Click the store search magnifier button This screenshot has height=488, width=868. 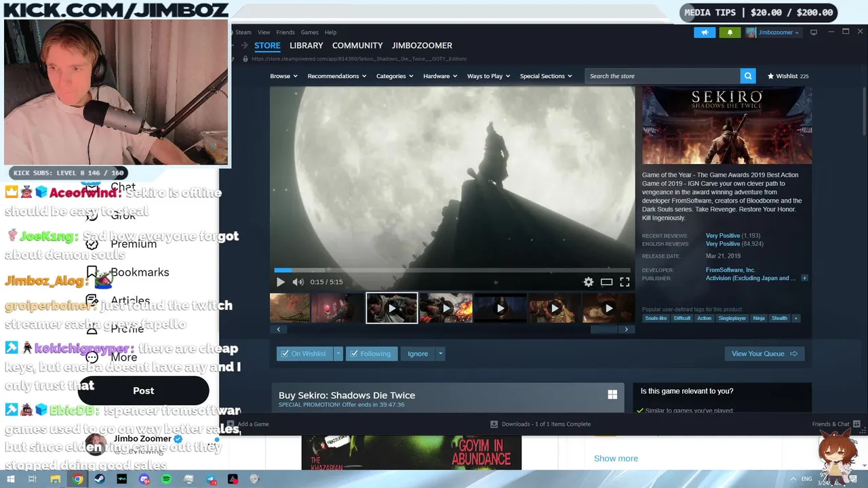click(x=747, y=76)
